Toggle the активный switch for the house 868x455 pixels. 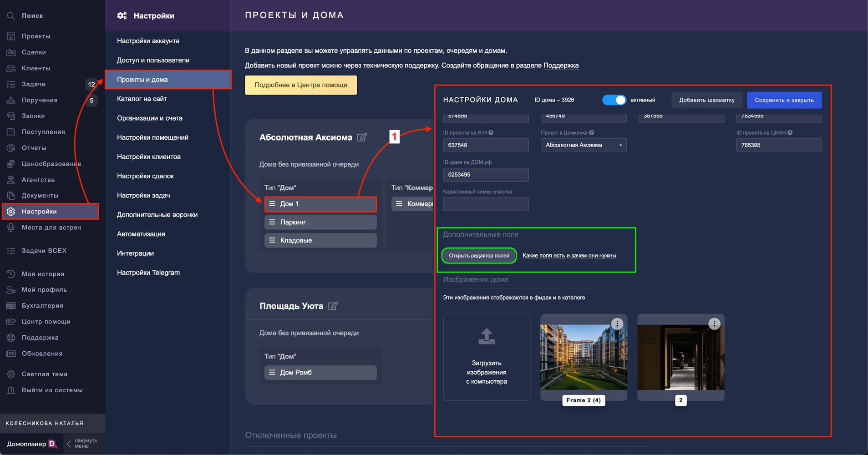[x=614, y=100]
